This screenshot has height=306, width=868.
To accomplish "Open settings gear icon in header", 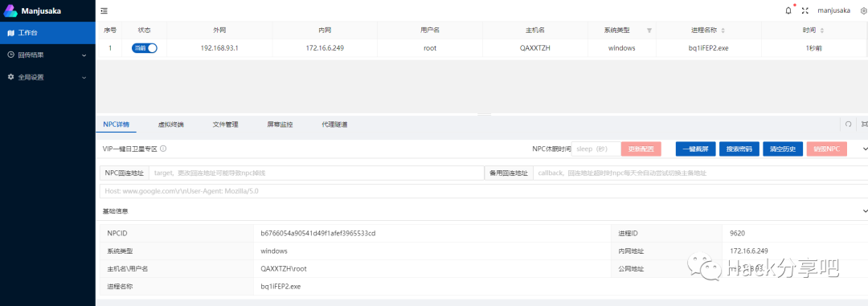I will (863, 10).
